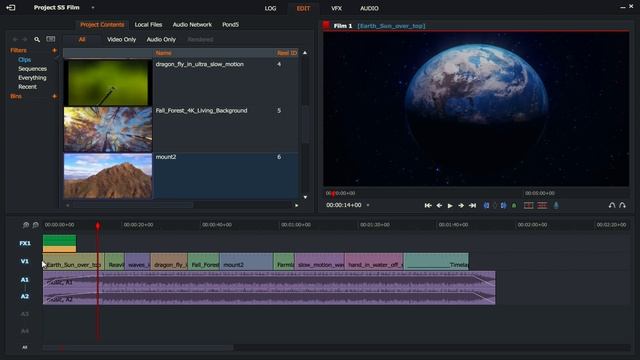Switch to the LOG workspace tab

point(270,8)
